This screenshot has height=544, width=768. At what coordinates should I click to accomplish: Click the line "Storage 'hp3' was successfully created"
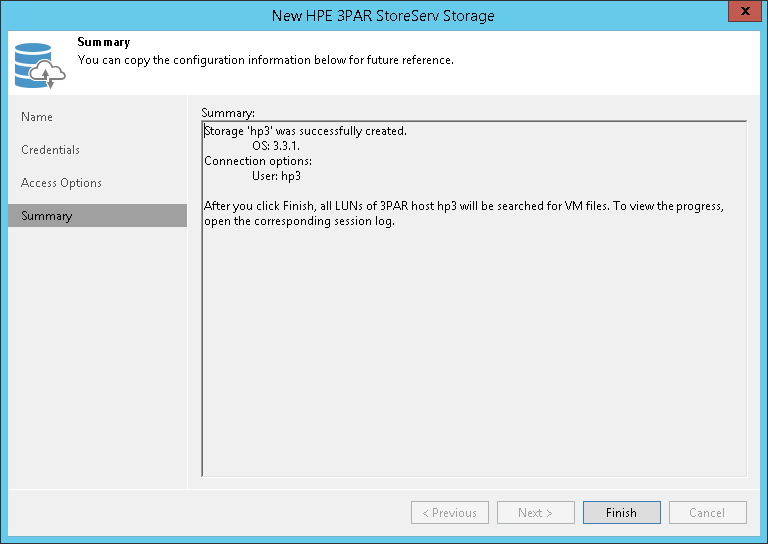click(305, 132)
